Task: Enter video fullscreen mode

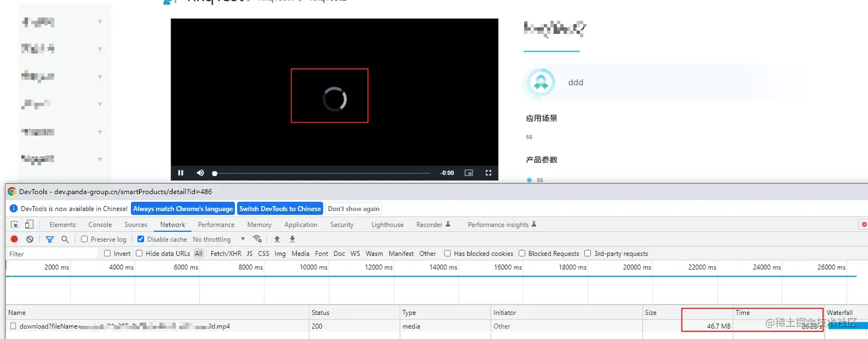Action: click(489, 173)
